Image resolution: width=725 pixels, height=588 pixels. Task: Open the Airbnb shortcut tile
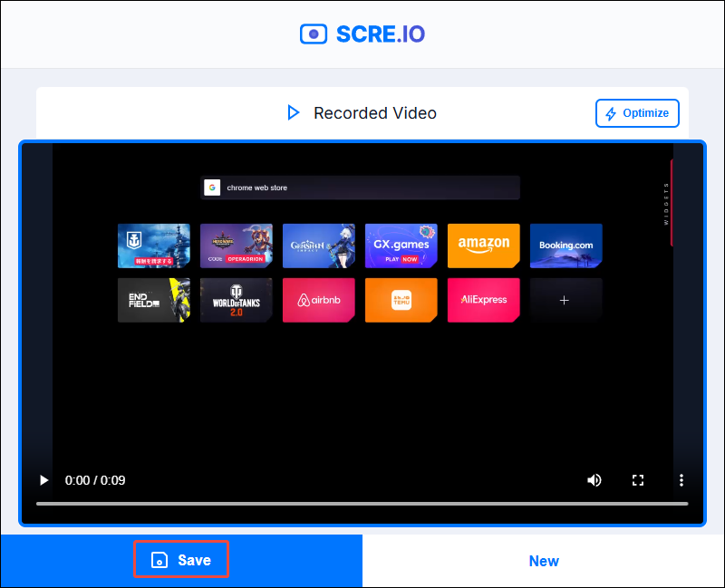[x=319, y=300]
